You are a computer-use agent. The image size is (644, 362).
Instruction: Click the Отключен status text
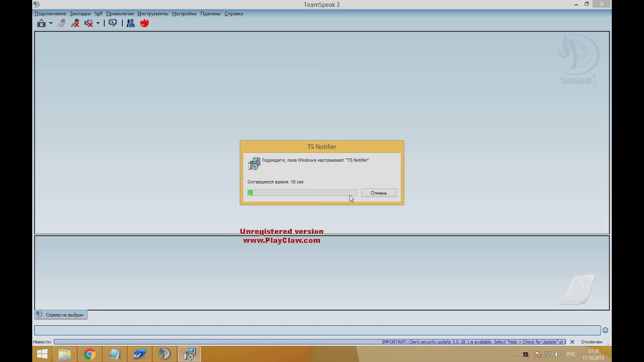coord(592,342)
